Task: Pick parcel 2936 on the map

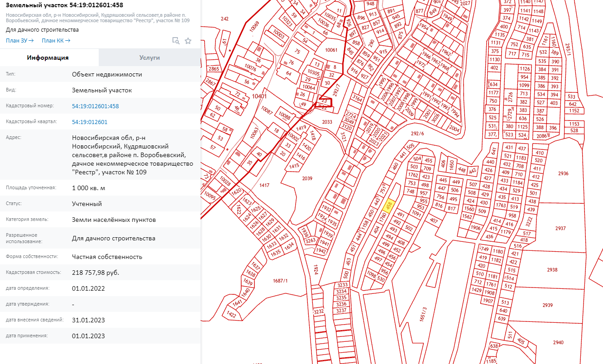Action: click(x=563, y=173)
